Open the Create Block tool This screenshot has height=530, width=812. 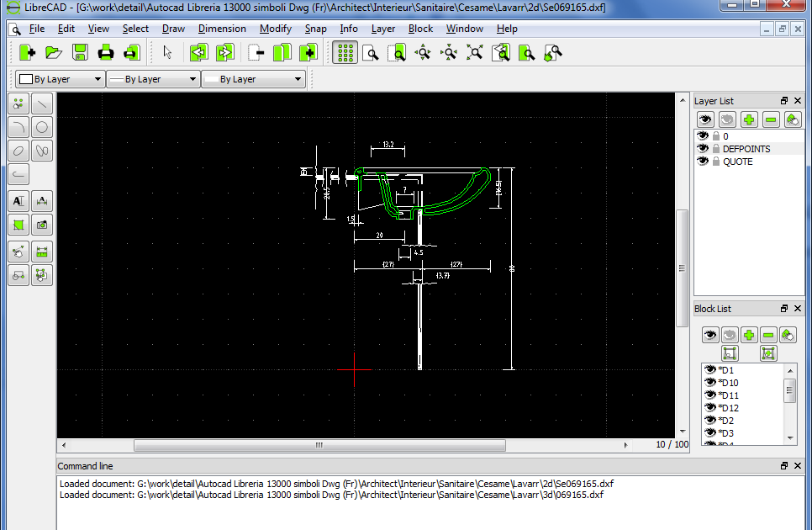pyautogui.click(x=18, y=275)
